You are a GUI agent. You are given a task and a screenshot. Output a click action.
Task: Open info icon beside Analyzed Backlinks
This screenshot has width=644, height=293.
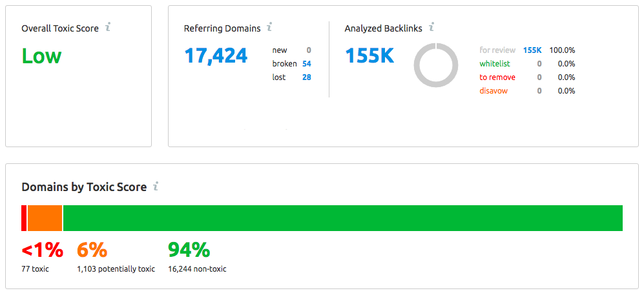pos(431,28)
